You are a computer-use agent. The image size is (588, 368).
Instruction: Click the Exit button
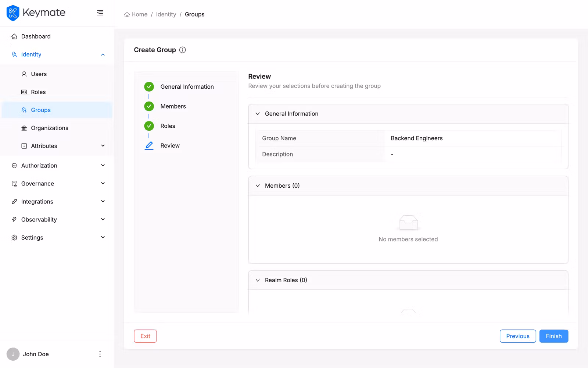[x=145, y=336]
